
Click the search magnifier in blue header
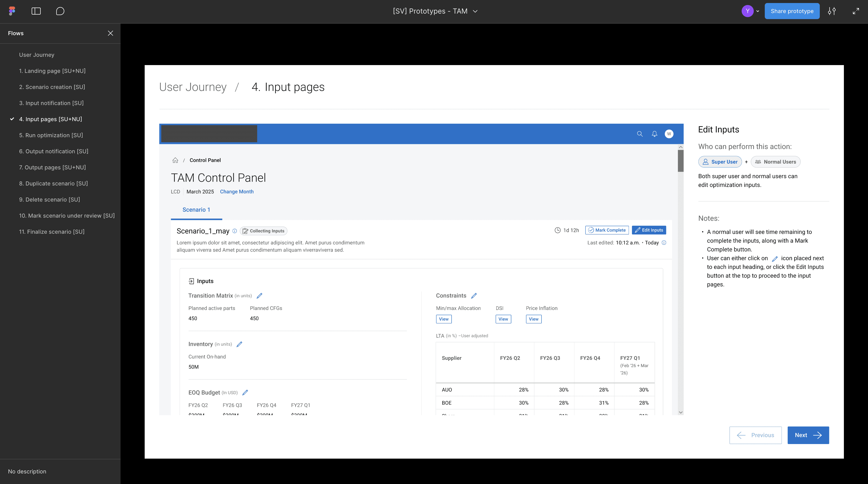tap(639, 134)
